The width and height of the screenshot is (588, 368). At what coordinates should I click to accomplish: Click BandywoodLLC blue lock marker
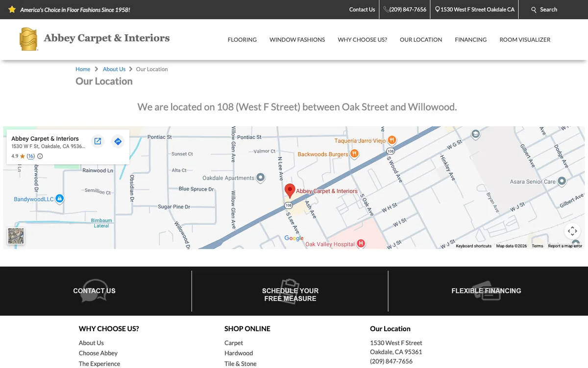[59, 199]
